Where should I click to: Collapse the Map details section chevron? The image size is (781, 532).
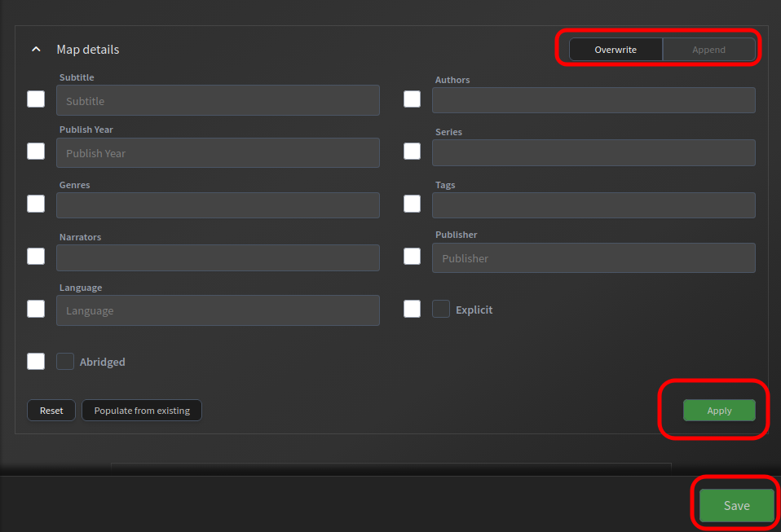(x=36, y=49)
